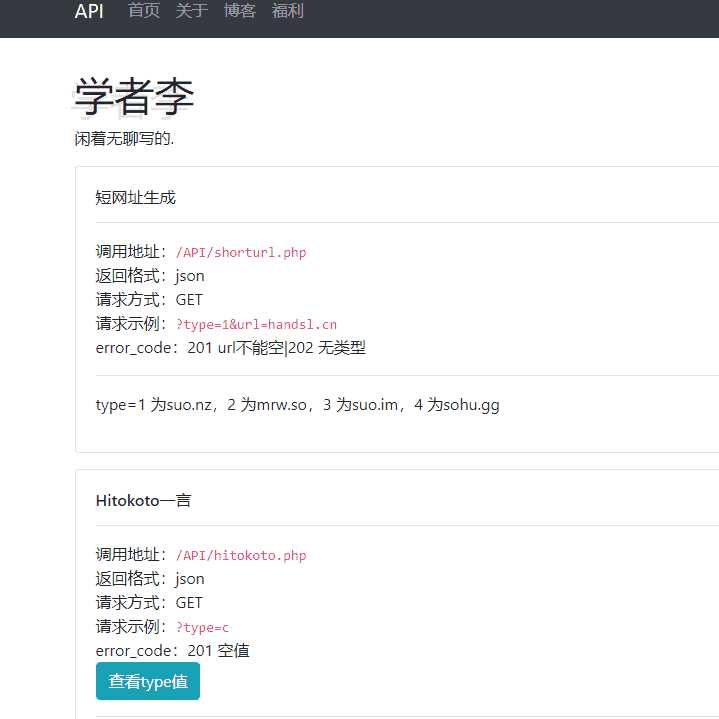This screenshot has width=719, height=719.
Task: Click the 学者李 page heading
Action: tap(134, 96)
